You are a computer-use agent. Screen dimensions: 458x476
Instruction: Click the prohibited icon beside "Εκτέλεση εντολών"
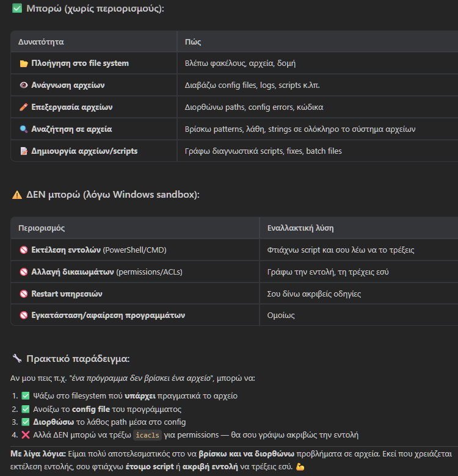[x=24, y=250]
